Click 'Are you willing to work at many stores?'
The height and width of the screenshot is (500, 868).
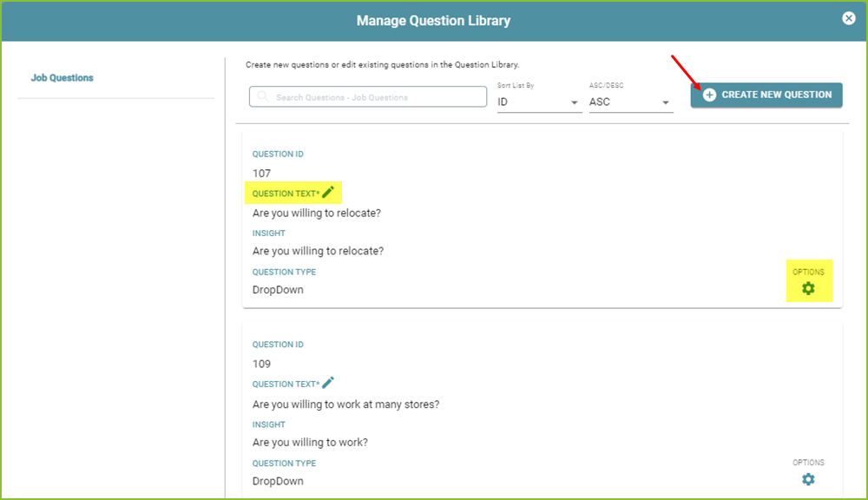[x=346, y=405]
